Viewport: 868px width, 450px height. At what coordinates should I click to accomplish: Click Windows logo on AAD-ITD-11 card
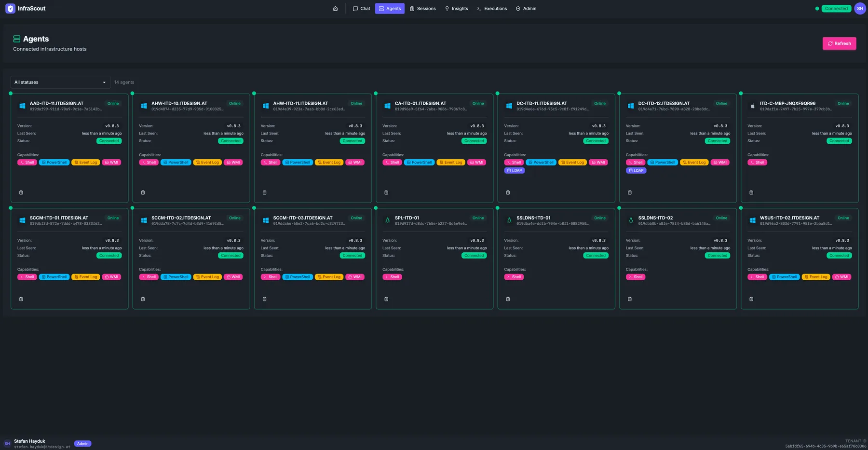click(22, 106)
